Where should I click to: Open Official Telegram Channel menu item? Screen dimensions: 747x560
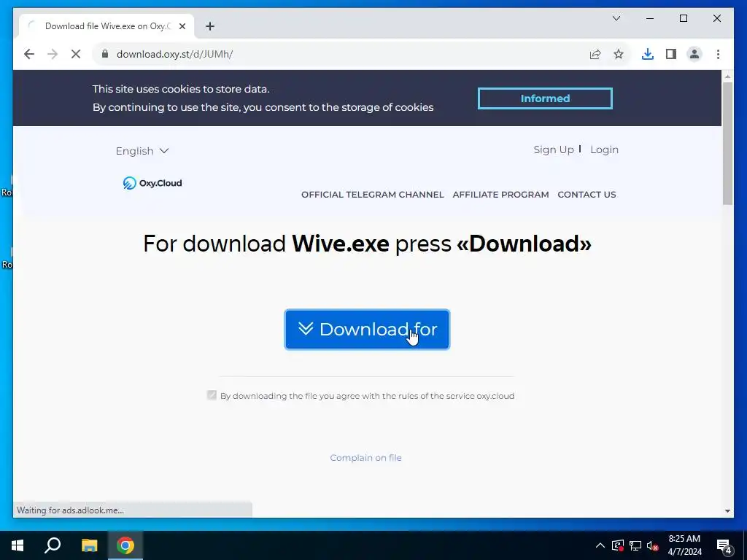point(373,194)
